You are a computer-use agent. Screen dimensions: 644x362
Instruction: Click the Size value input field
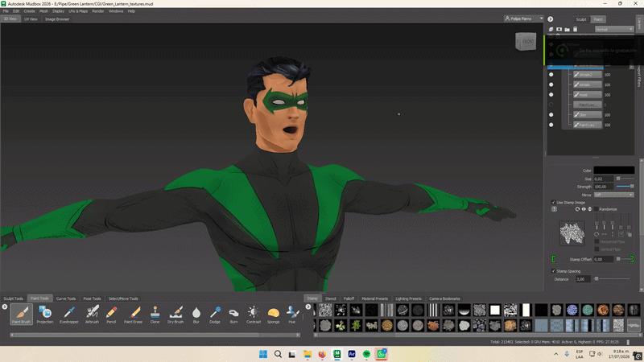click(x=604, y=179)
